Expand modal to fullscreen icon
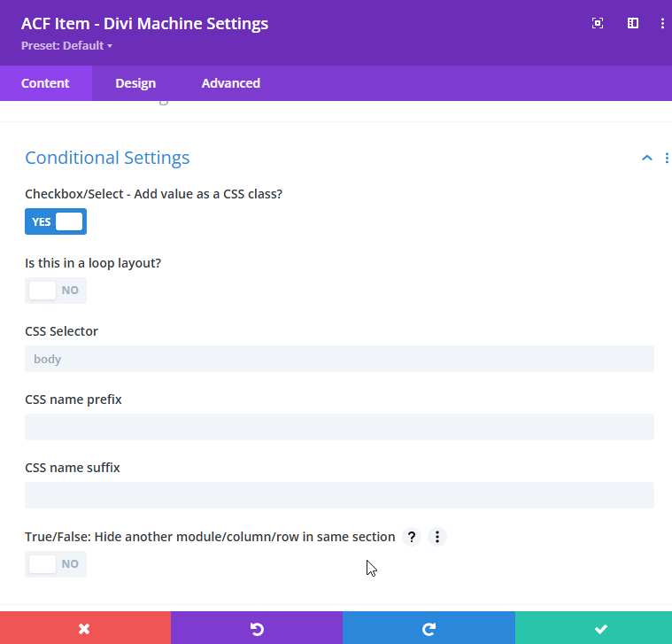Image resolution: width=672 pixels, height=644 pixels. click(598, 23)
